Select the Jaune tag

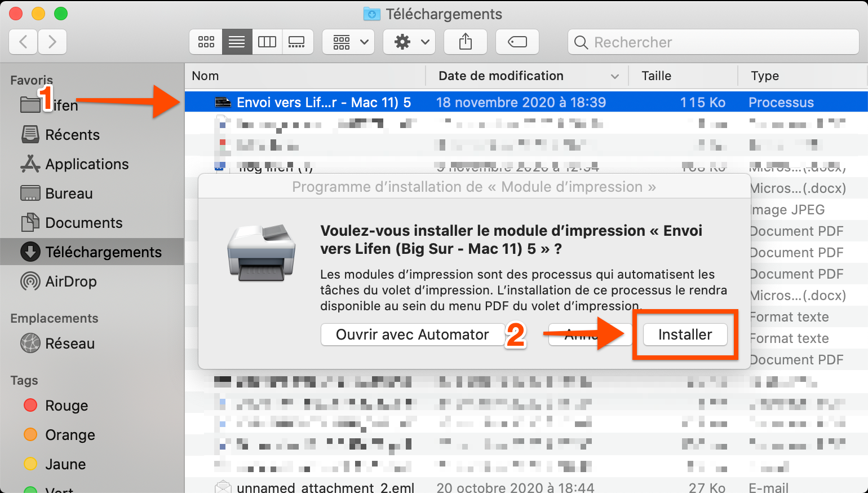pyautogui.click(x=92, y=464)
